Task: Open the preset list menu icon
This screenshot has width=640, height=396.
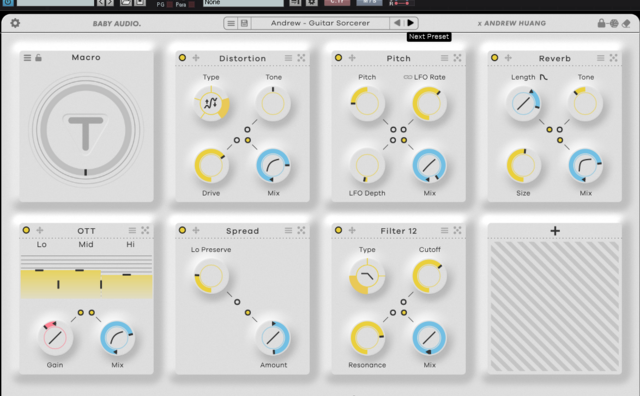Action: pos(231,23)
